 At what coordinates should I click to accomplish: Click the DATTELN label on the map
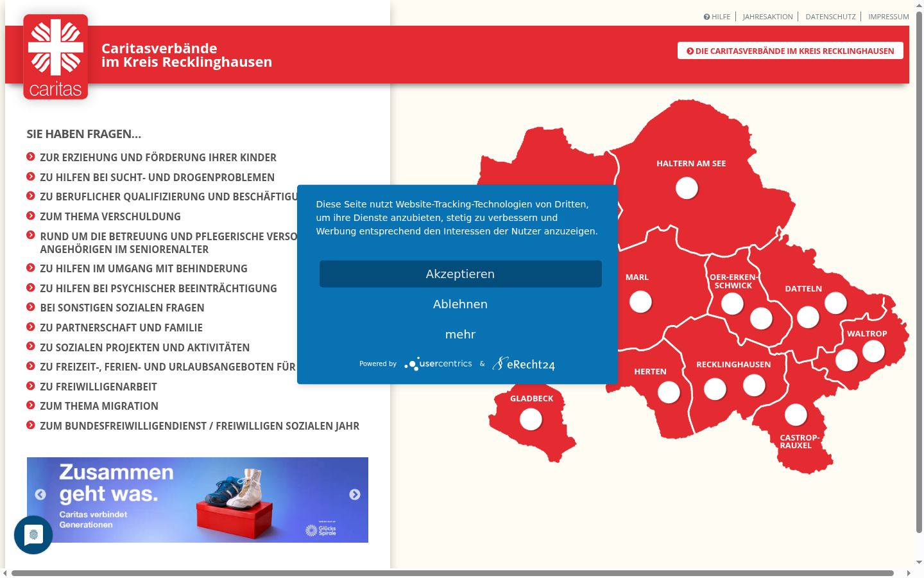pyautogui.click(x=803, y=289)
